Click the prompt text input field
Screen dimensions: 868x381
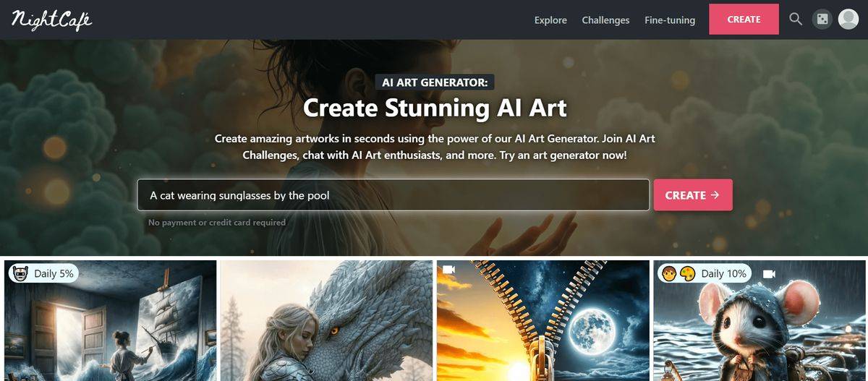tap(393, 195)
